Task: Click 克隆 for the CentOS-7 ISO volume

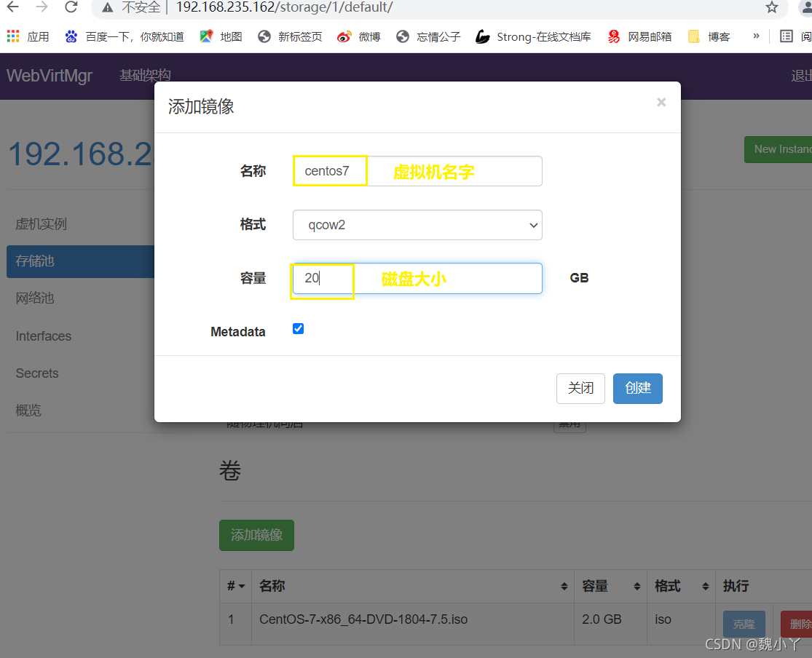Action: coord(744,624)
